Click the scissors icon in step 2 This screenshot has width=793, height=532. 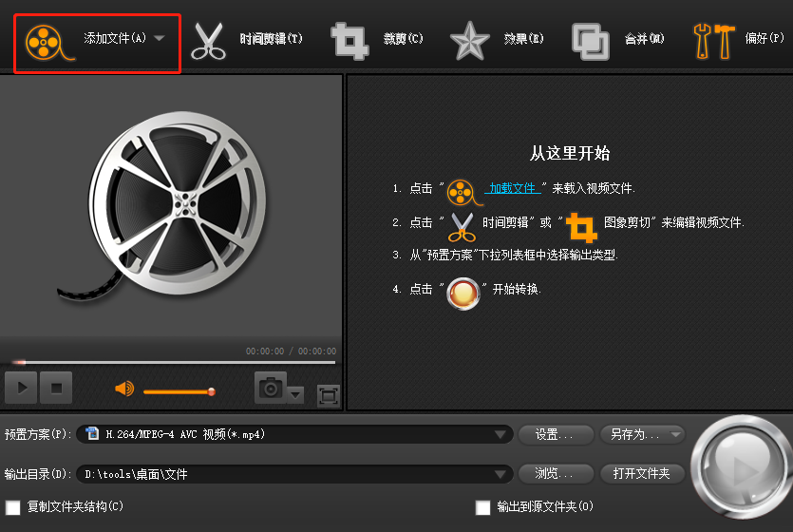tap(462, 227)
